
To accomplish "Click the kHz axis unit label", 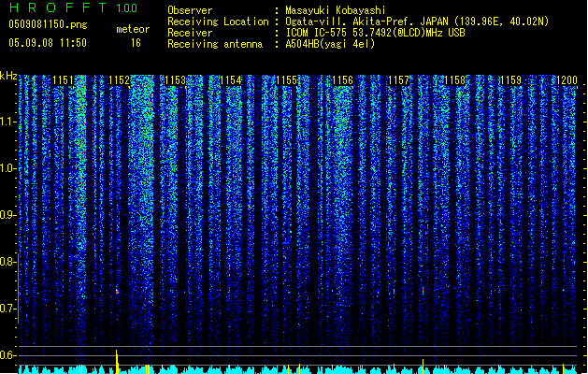I will coord(8,76).
